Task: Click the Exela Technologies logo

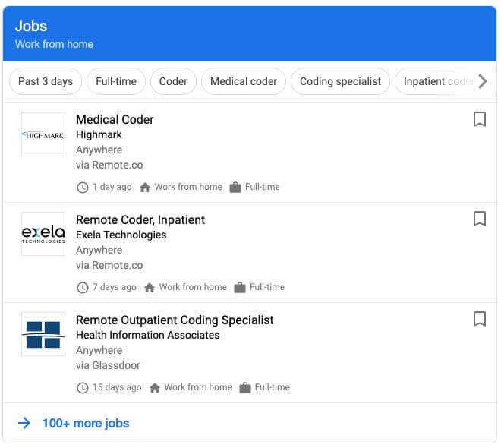Action: [x=43, y=234]
